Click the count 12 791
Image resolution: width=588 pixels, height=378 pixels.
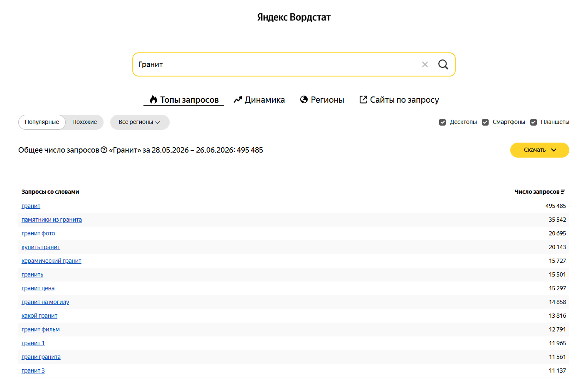pyautogui.click(x=557, y=329)
